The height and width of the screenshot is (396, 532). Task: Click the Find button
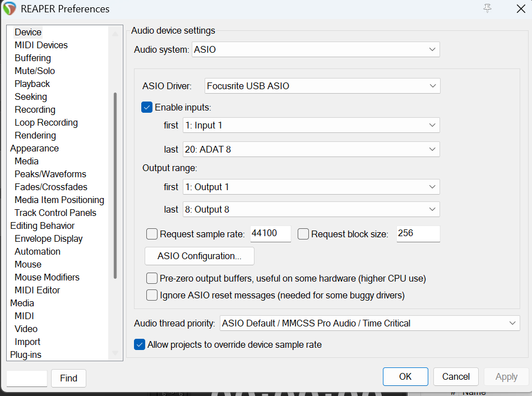coord(68,378)
